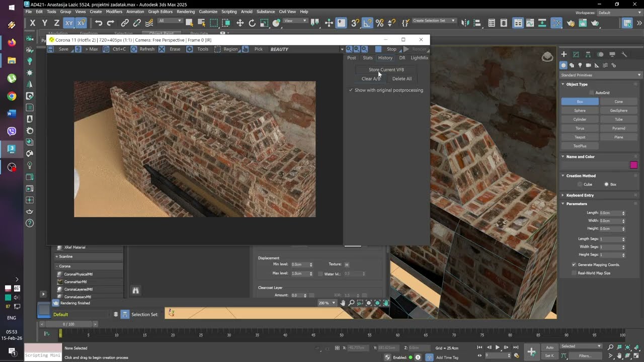This screenshot has width=644, height=362.
Task: Open the All selection filter dropdown
Action: pyautogui.click(x=170, y=21)
